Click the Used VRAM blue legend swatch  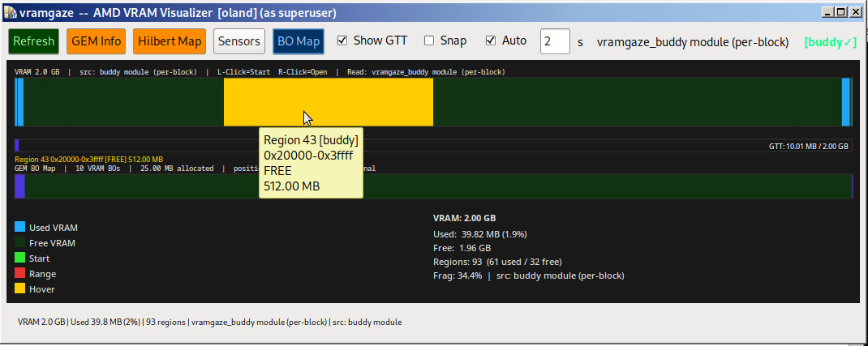pyautogui.click(x=20, y=228)
